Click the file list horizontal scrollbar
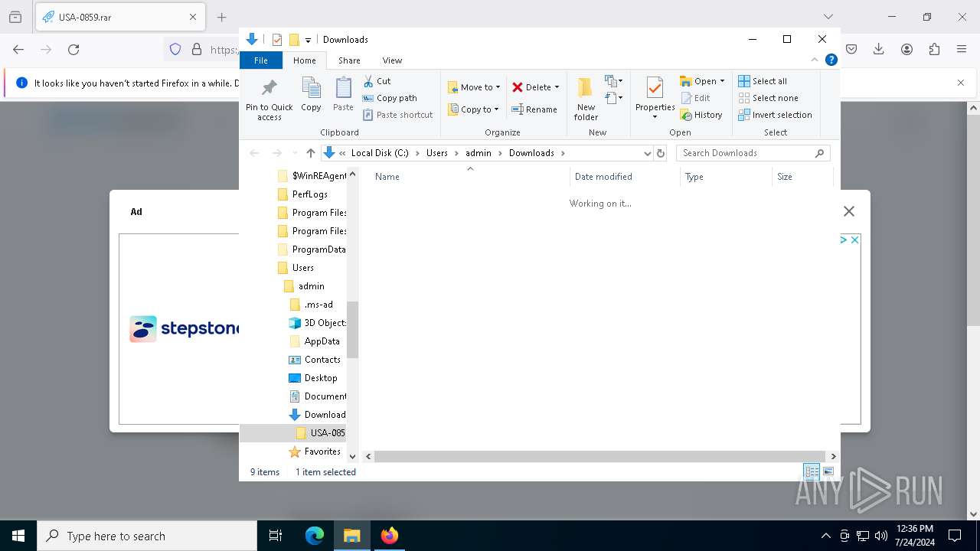The width and height of the screenshot is (980, 551). click(x=600, y=456)
